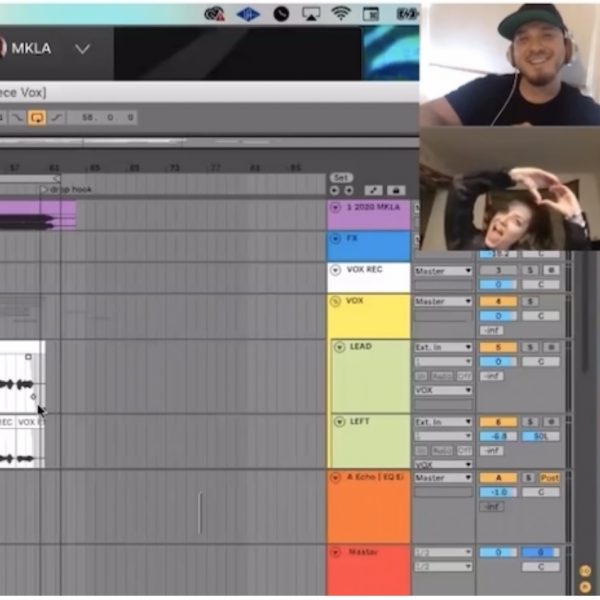Click the loop start field reading 58

pos(87,117)
